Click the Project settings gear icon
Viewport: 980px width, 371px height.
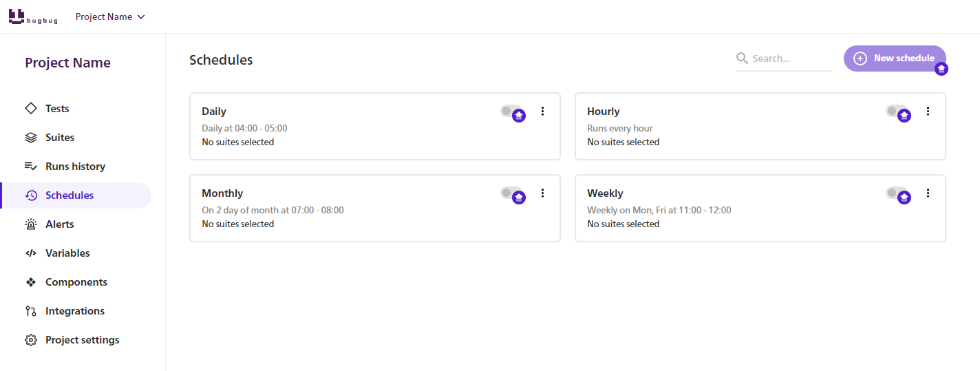tap(31, 340)
